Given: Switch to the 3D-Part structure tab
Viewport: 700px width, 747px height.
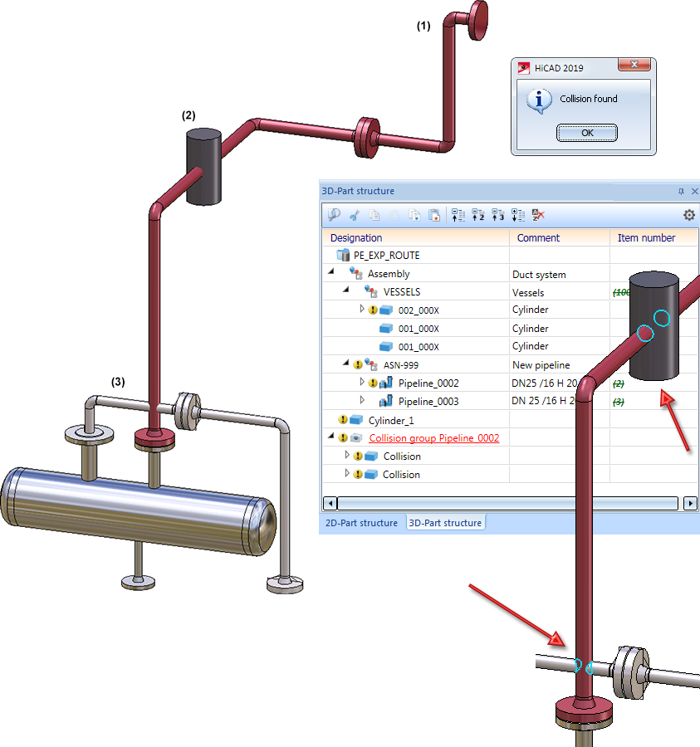Looking at the screenshot, I should (445, 523).
